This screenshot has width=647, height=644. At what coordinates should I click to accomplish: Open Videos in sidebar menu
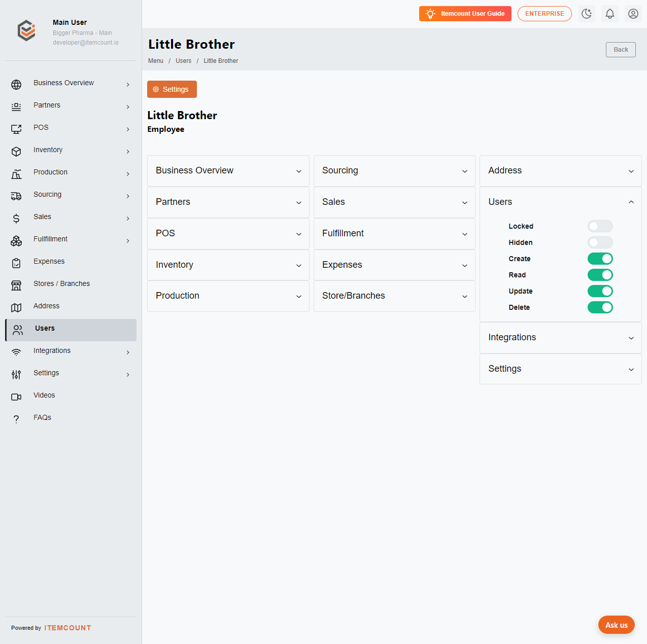click(x=71, y=397)
